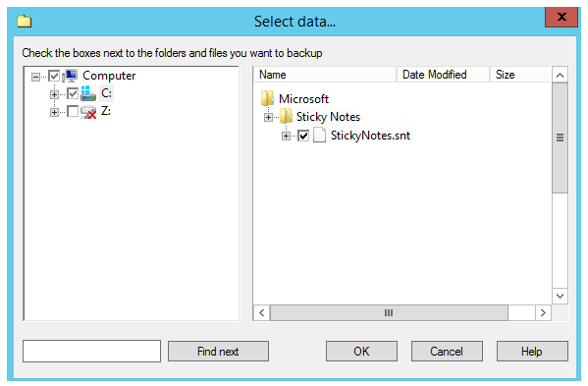Select the C: label in the tree
The image size is (588, 386).
(x=106, y=93)
